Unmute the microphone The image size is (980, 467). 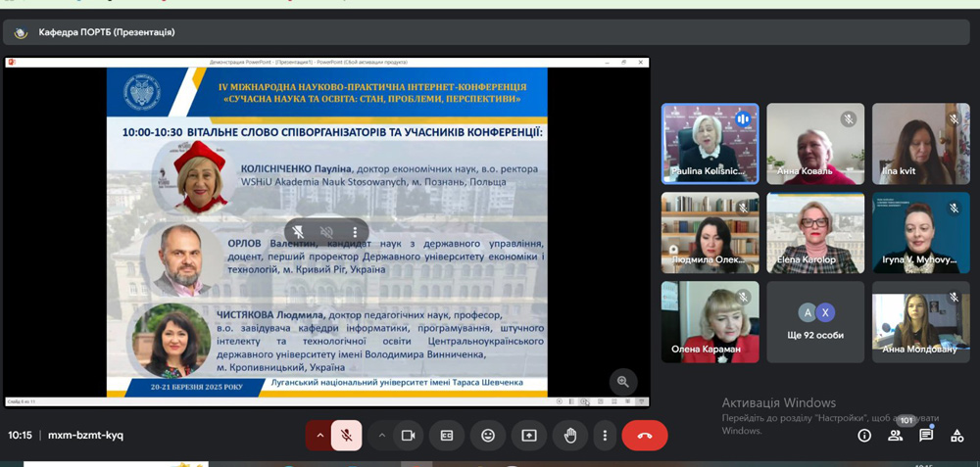coord(346,436)
